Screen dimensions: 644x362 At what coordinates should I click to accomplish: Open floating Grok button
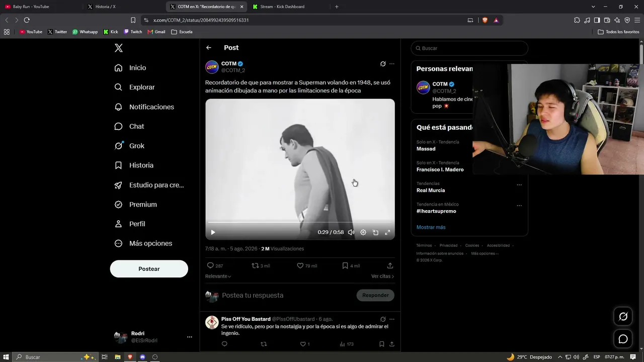tap(623, 316)
